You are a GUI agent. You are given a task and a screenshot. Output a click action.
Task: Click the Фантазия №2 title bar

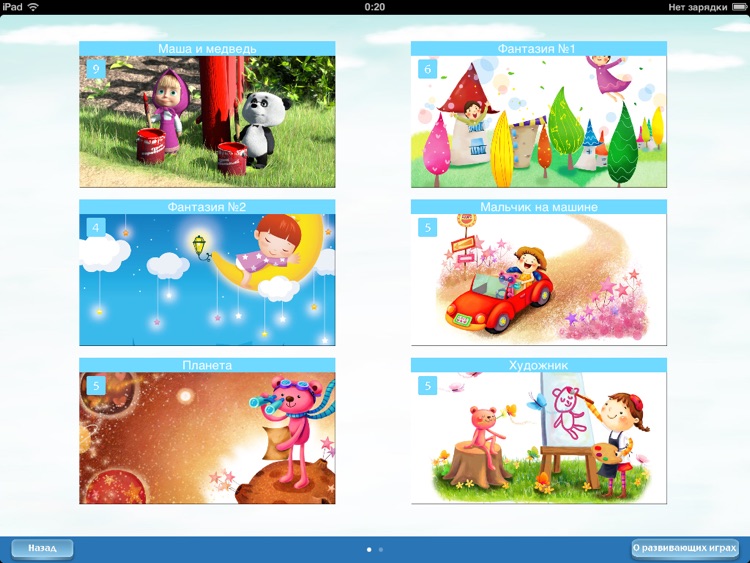(207, 207)
